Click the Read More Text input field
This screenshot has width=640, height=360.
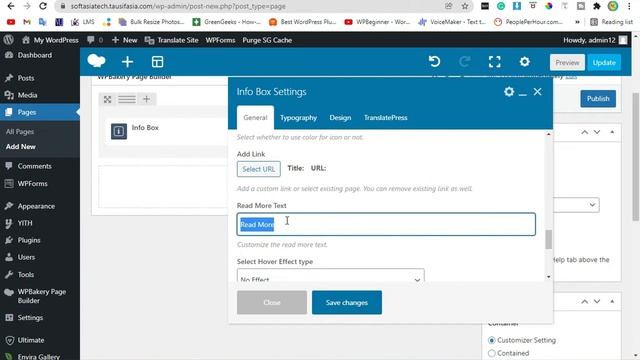coord(386,224)
